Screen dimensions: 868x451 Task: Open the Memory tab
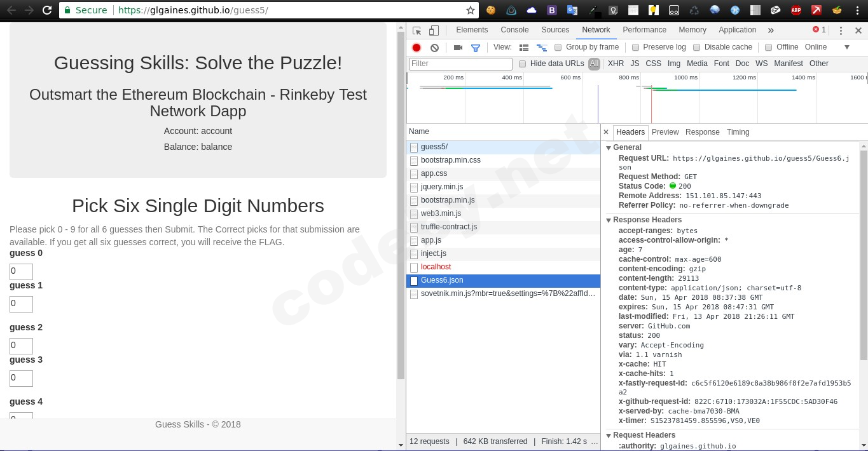tap(692, 30)
